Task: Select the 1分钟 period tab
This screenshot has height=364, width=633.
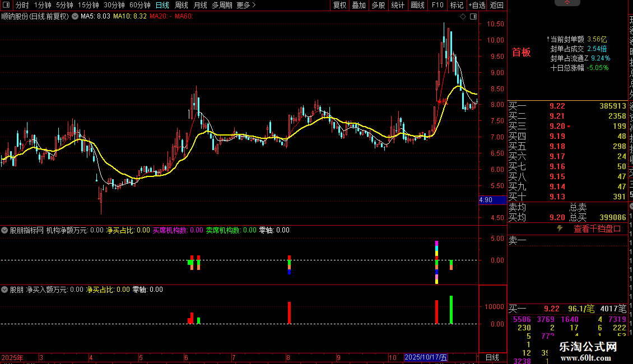Action: (43, 5)
